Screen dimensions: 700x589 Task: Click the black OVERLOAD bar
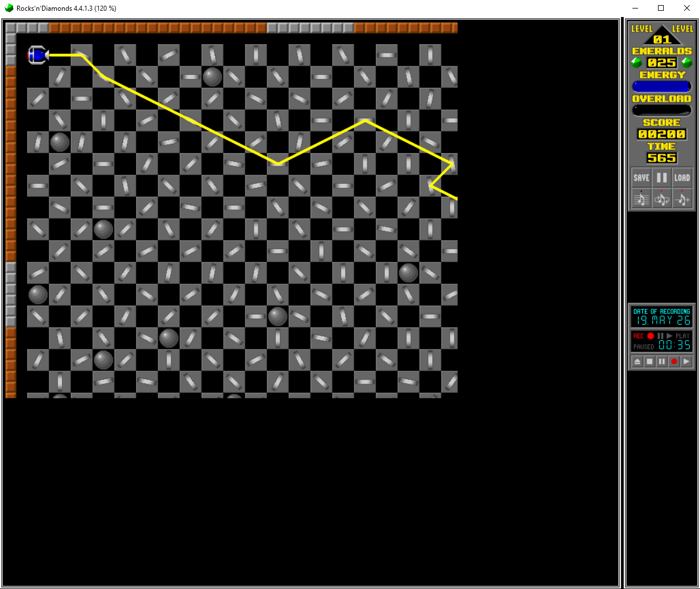(x=661, y=110)
